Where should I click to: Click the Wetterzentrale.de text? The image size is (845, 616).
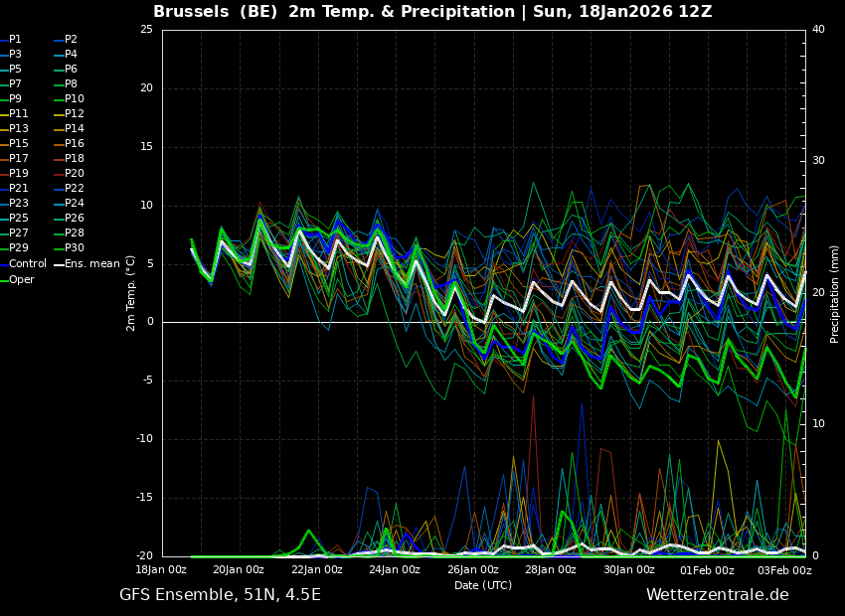[x=717, y=595]
